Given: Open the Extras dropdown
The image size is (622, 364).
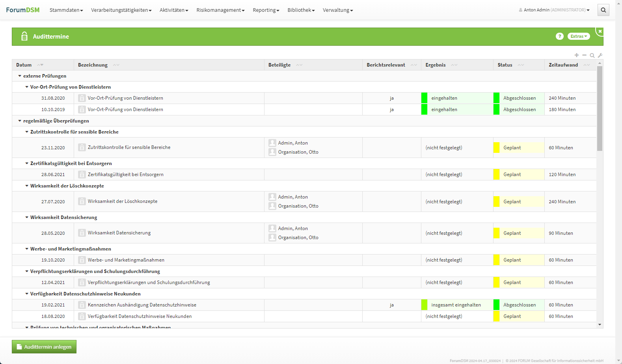Looking at the screenshot, I should click(x=578, y=36).
